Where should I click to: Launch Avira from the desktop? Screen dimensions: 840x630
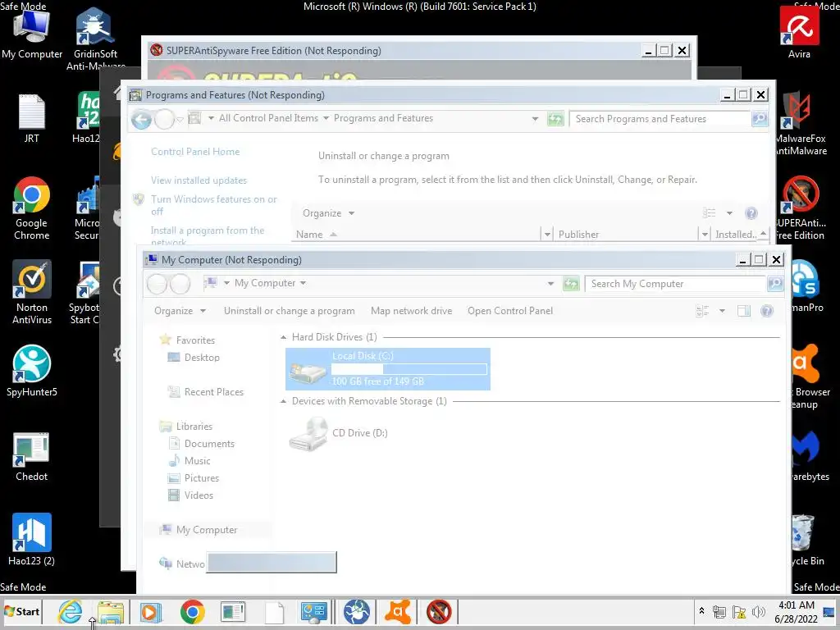point(799,32)
